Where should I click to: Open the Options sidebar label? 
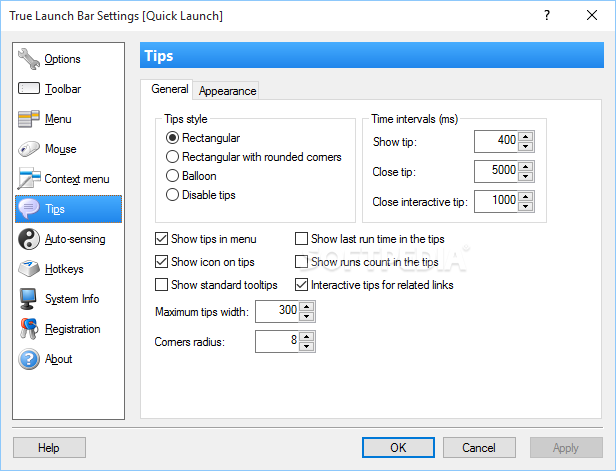(x=62, y=59)
